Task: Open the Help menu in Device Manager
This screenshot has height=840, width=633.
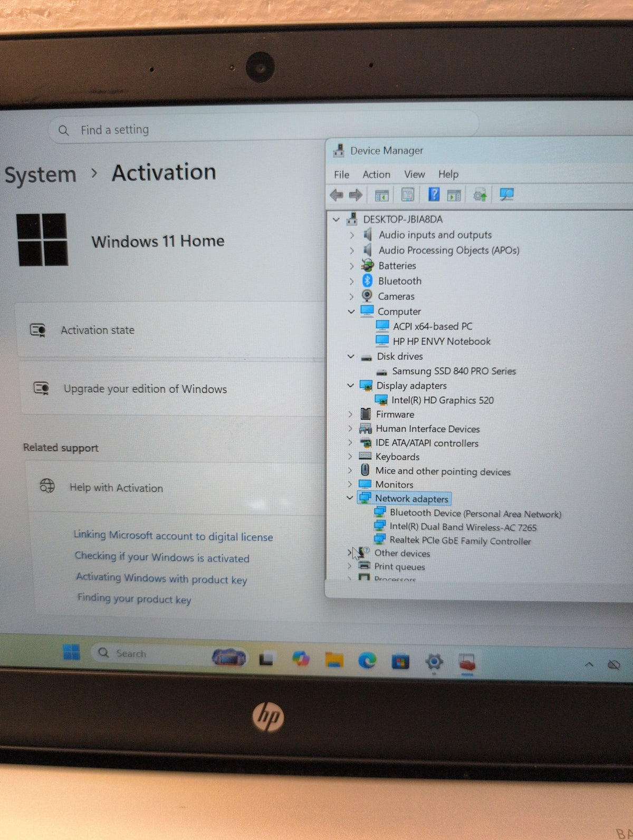Action: [x=448, y=174]
